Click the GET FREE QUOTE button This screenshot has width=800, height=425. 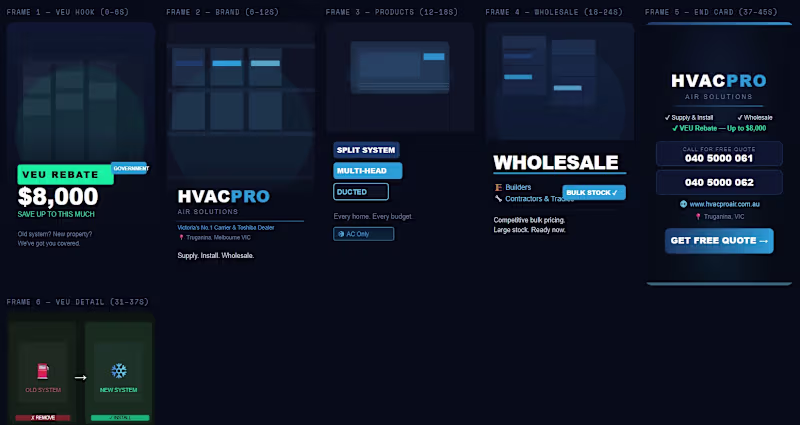(x=719, y=241)
